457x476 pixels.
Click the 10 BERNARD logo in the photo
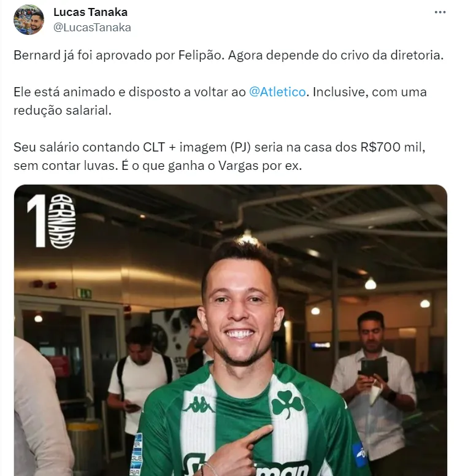coord(51,221)
